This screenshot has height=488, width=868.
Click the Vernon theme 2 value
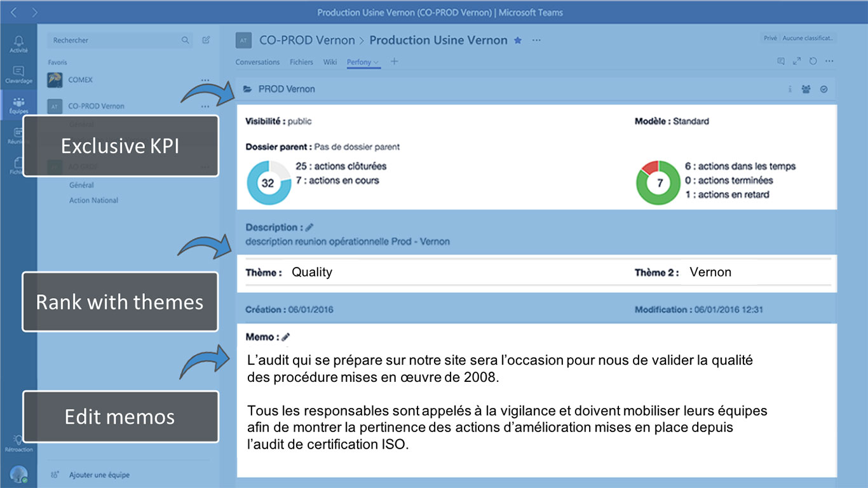click(710, 272)
